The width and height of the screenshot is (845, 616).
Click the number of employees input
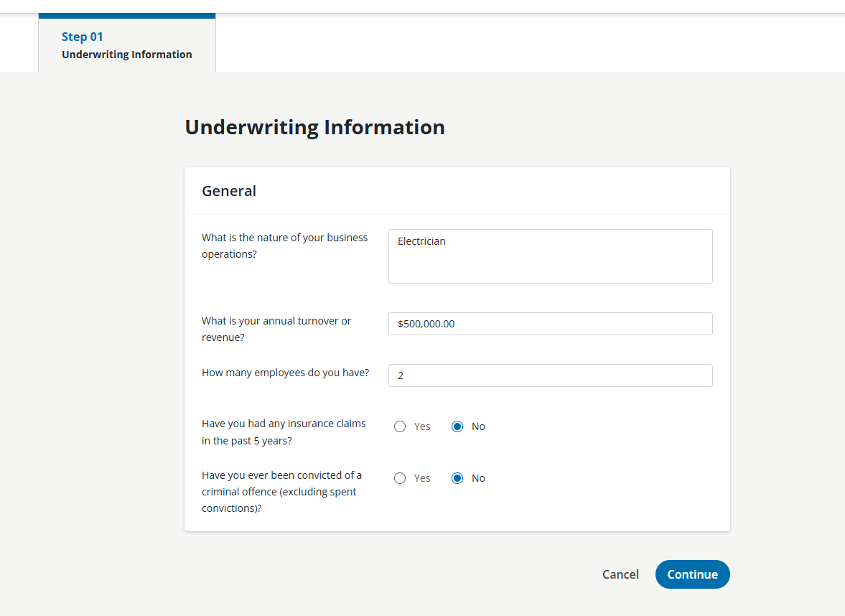[x=550, y=375]
